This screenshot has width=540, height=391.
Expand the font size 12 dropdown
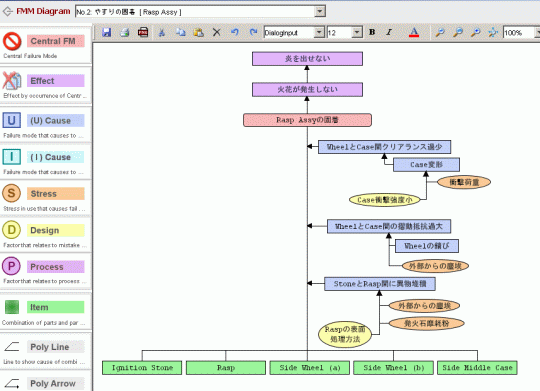click(x=357, y=32)
